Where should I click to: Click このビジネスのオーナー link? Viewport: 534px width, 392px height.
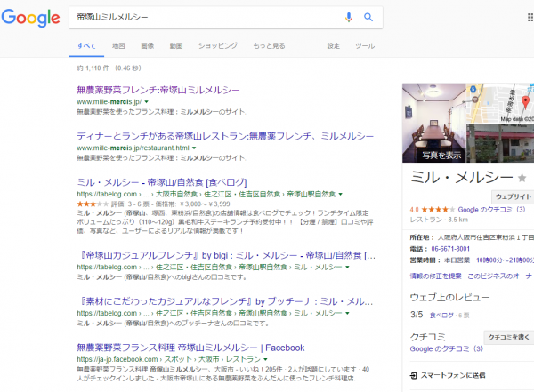click(x=500, y=276)
